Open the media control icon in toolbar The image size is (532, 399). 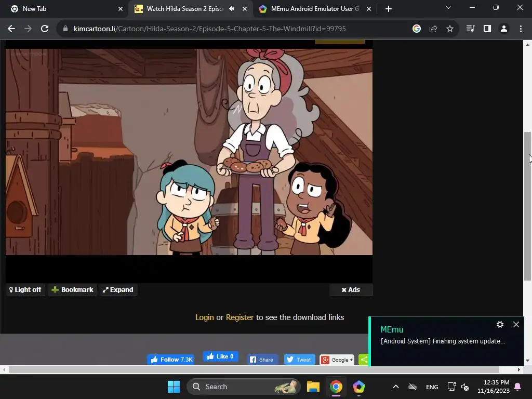[x=470, y=29]
